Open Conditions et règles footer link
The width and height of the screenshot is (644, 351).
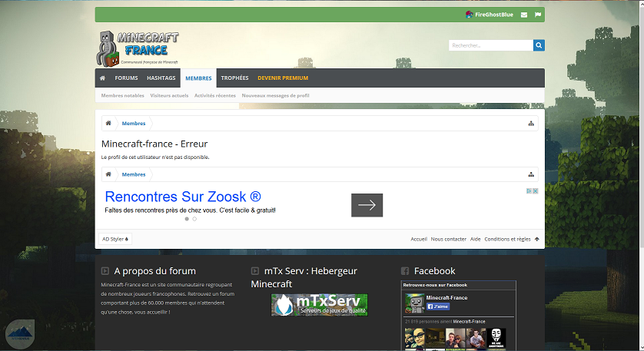[x=508, y=239]
